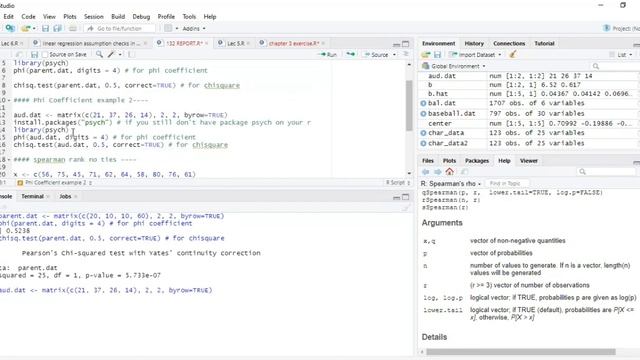Screen dimensions: 640x360
Task: Open Find/Replace magnifier in editor
Action: 99,54
